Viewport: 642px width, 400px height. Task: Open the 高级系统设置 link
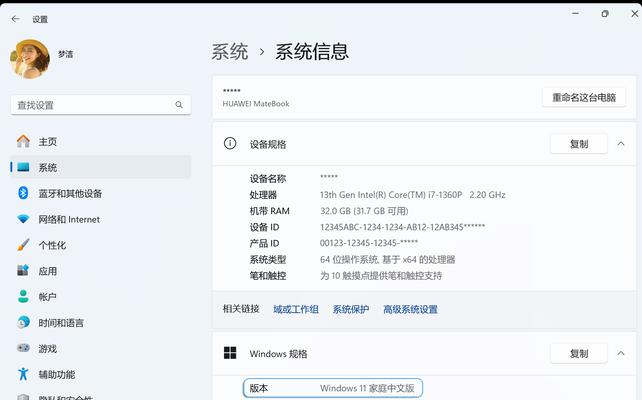point(410,309)
